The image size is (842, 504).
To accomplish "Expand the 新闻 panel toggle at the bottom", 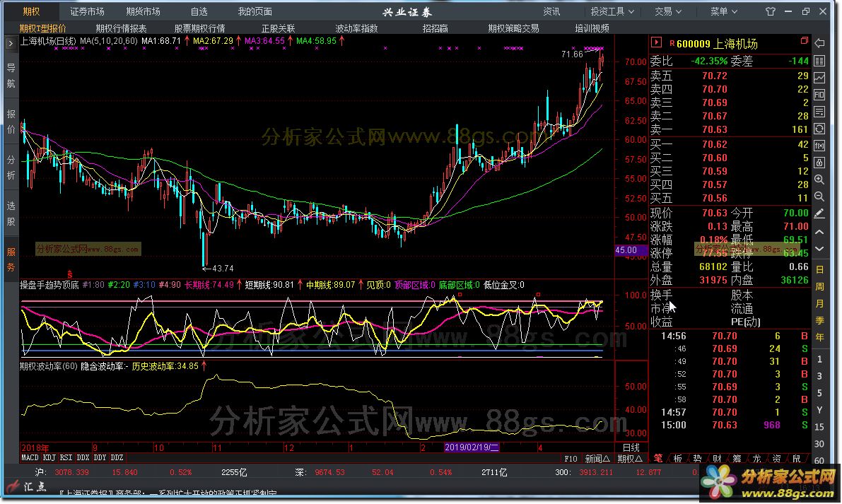I will (597, 458).
